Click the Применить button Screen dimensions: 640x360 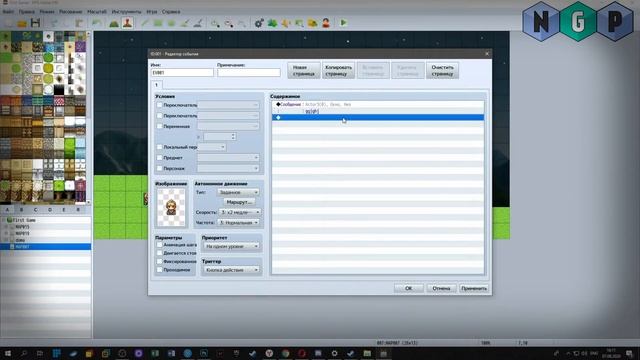[x=474, y=288]
